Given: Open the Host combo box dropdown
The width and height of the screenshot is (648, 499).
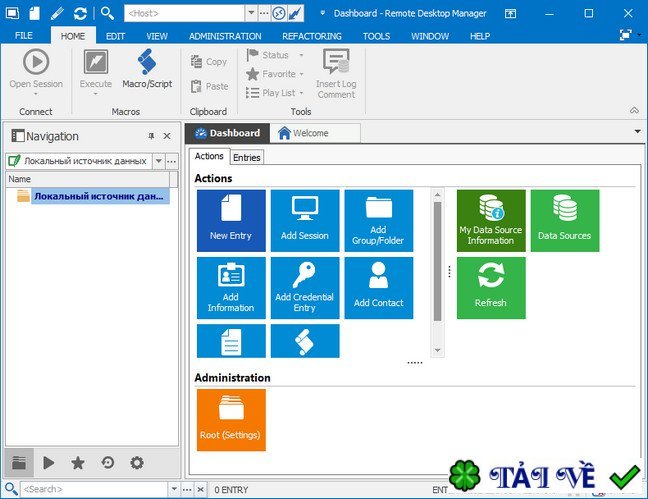Looking at the screenshot, I should tap(250, 13).
